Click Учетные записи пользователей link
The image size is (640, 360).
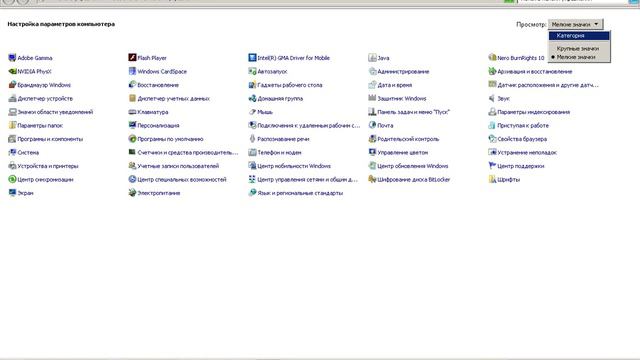pyautogui.click(x=178, y=166)
